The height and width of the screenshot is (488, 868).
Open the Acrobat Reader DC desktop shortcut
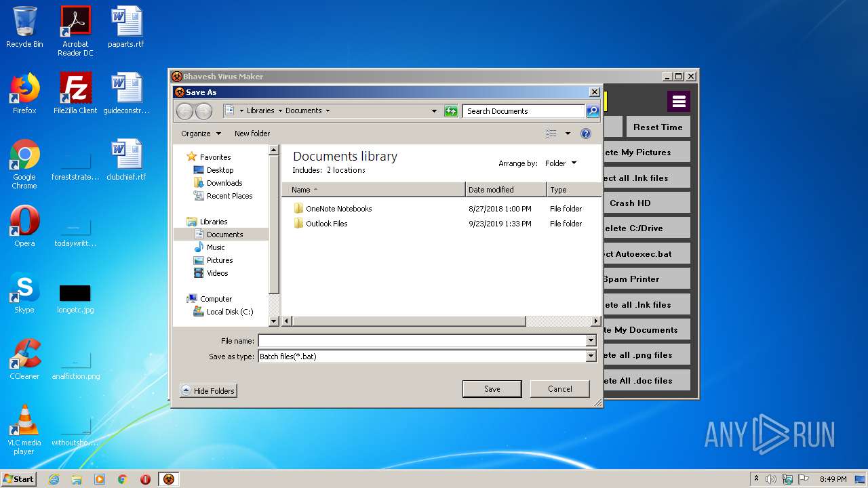click(75, 31)
